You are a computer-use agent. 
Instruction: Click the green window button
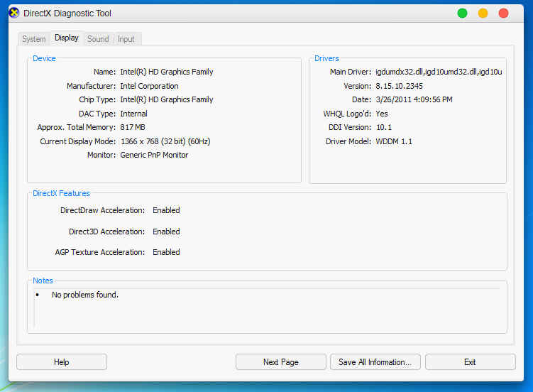click(x=463, y=13)
